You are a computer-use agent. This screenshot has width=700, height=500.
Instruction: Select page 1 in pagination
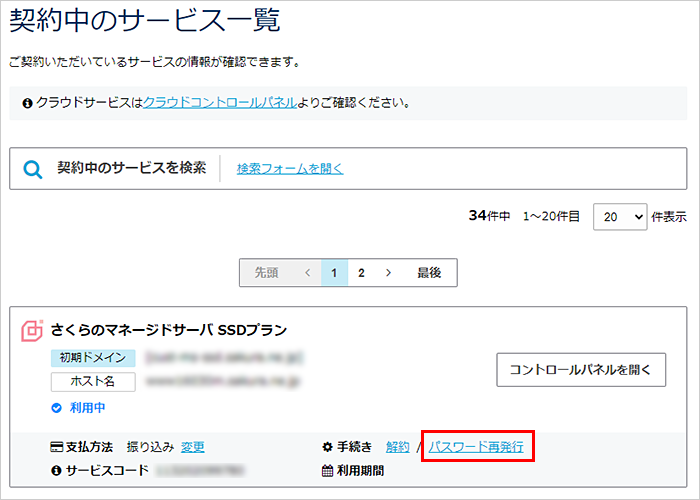[334, 272]
